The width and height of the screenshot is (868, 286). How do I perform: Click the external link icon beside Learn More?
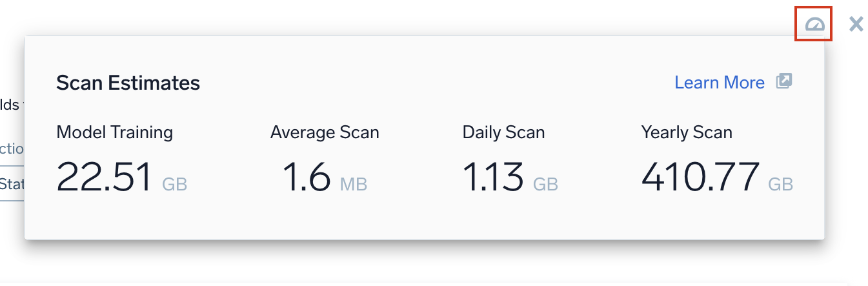tap(783, 81)
